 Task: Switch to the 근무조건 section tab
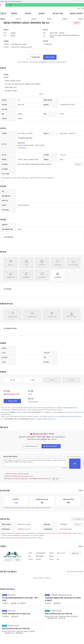18,19
